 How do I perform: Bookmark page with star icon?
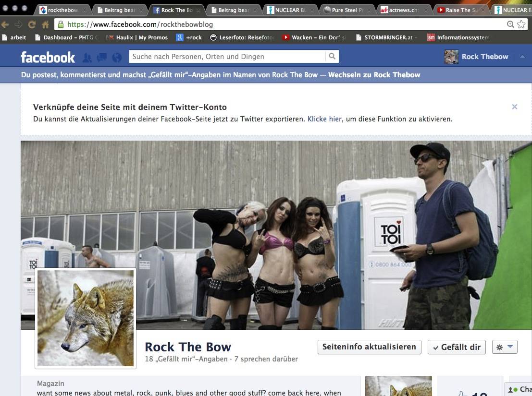click(x=521, y=24)
